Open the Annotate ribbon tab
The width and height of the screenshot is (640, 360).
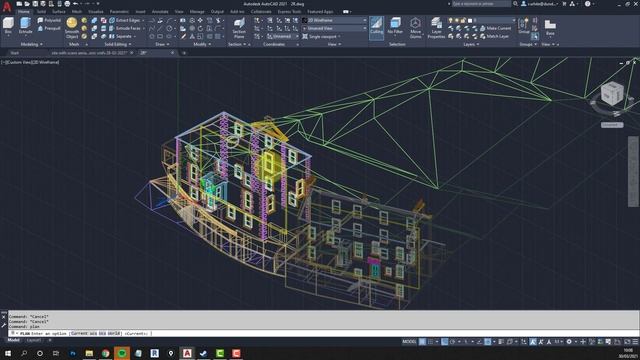point(160,12)
